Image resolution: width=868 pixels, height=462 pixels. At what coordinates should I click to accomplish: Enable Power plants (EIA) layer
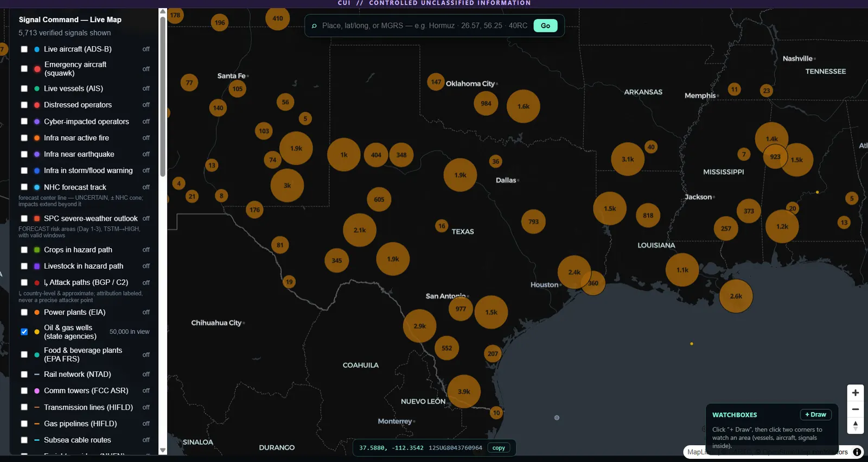[x=24, y=312]
